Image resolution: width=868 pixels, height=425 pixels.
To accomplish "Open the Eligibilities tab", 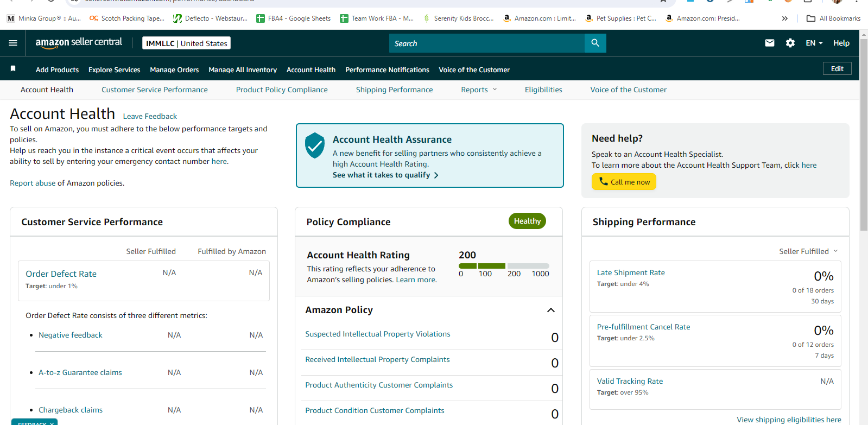I will (543, 90).
